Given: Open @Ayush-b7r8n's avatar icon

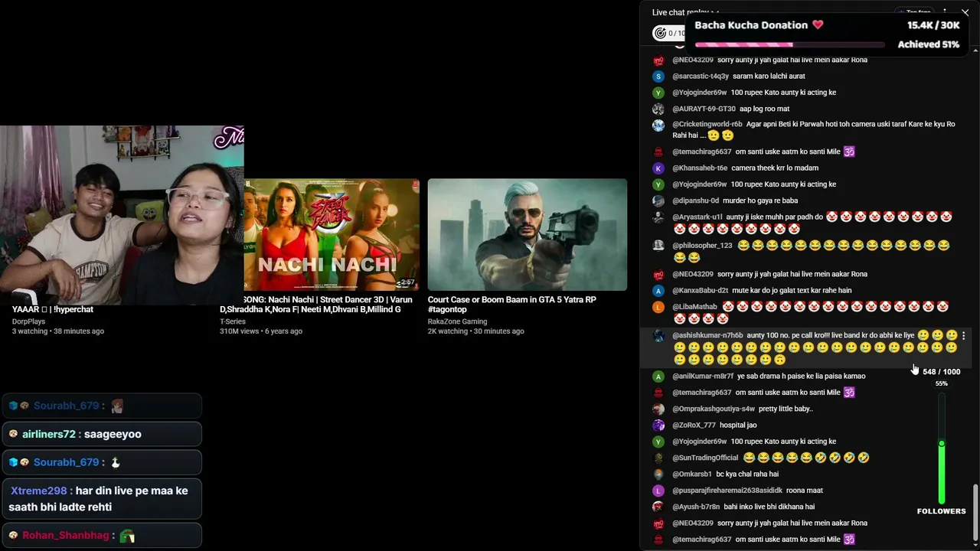Looking at the screenshot, I should (x=658, y=507).
